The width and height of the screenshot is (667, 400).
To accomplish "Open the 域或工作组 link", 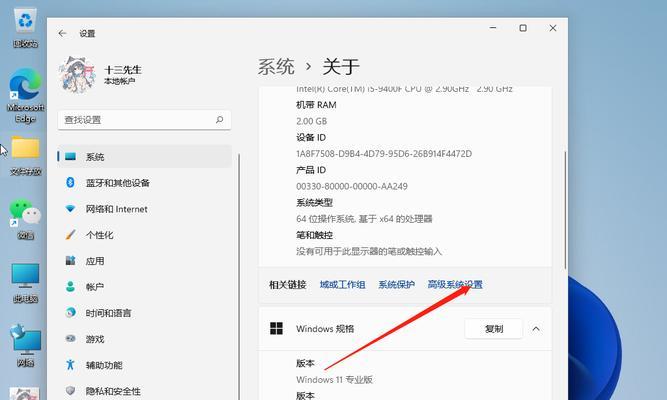I will pyautogui.click(x=342, y=285).
